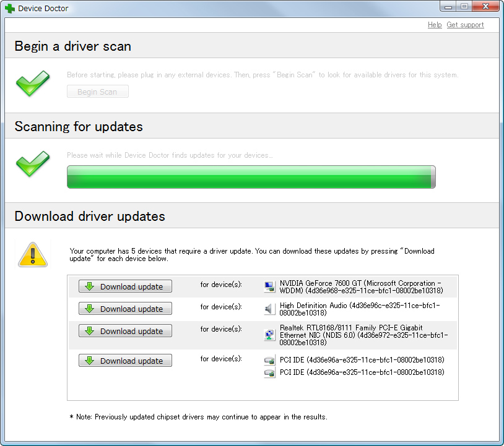Maximize the Device Doctor window
504x446 pixels.
click(x=464, y=6)
